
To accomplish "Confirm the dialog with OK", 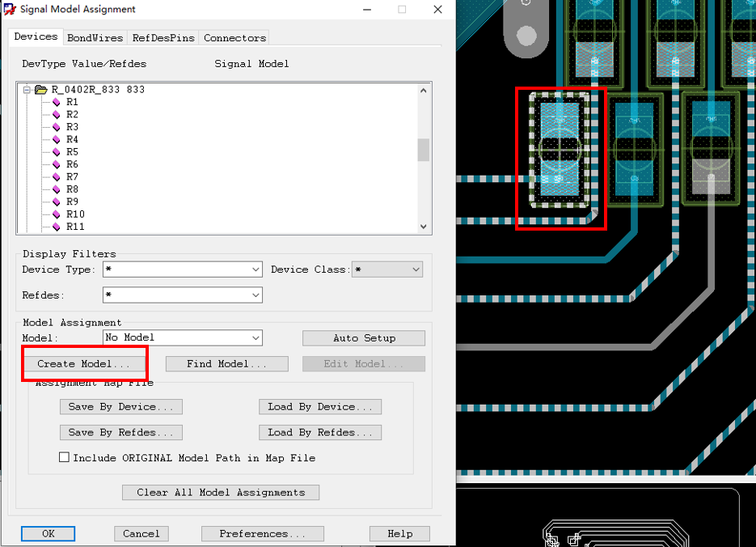I will 49,533.
